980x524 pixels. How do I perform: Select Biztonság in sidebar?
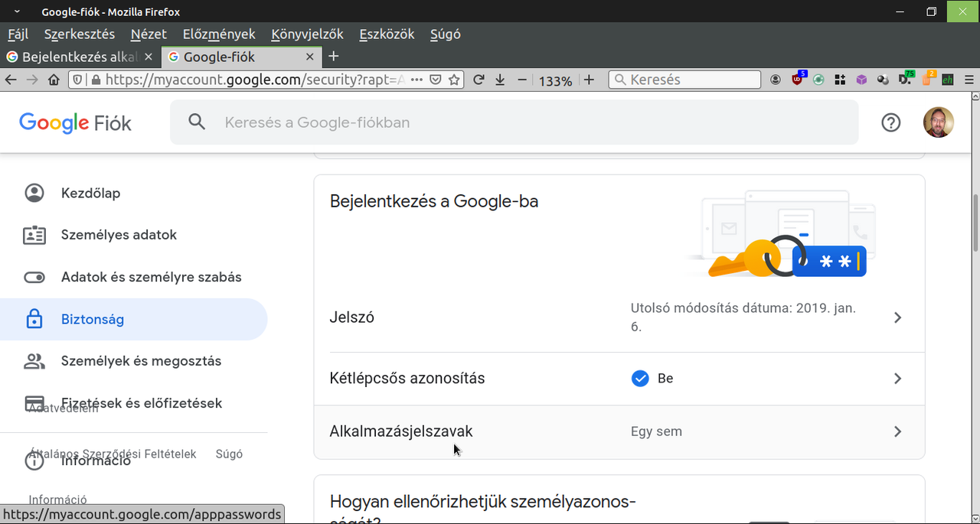click(x=133, y=319)
